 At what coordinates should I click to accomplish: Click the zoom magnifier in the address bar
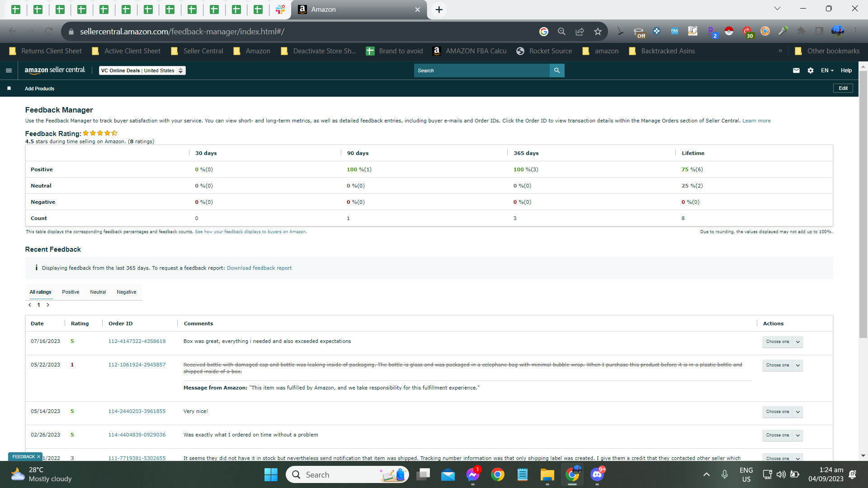click(561, 32)
